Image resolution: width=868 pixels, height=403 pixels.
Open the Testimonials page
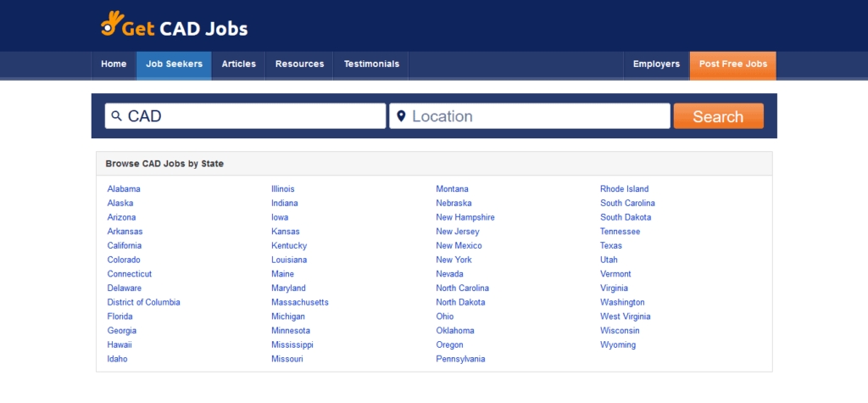click(371, 64)
